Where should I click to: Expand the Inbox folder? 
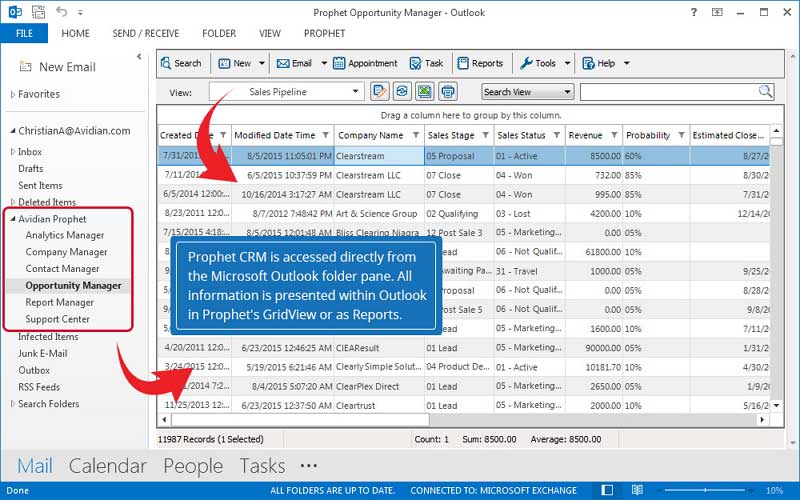coord(13,152)
